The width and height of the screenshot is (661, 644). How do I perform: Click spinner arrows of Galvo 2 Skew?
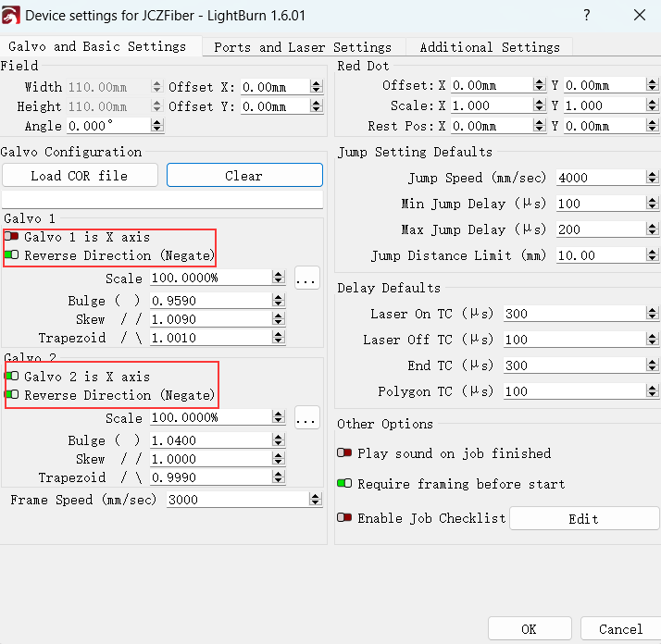pos(279,459)
